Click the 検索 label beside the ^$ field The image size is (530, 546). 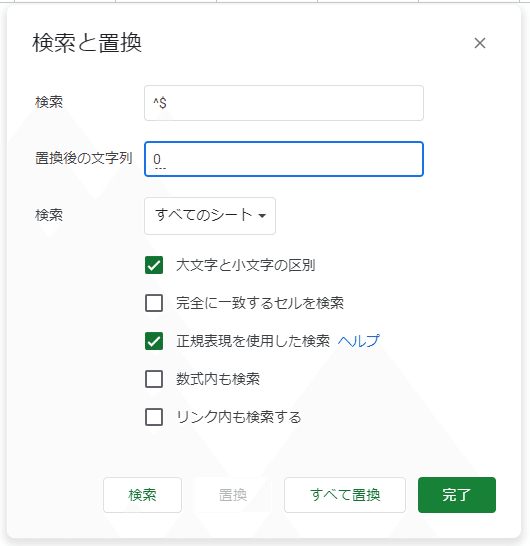[49, 102]
